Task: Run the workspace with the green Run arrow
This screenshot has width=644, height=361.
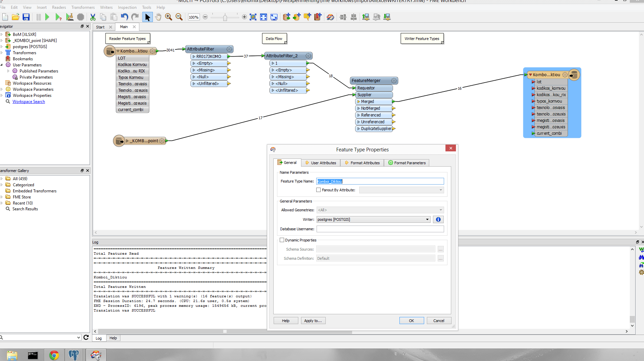Action: 47,17
